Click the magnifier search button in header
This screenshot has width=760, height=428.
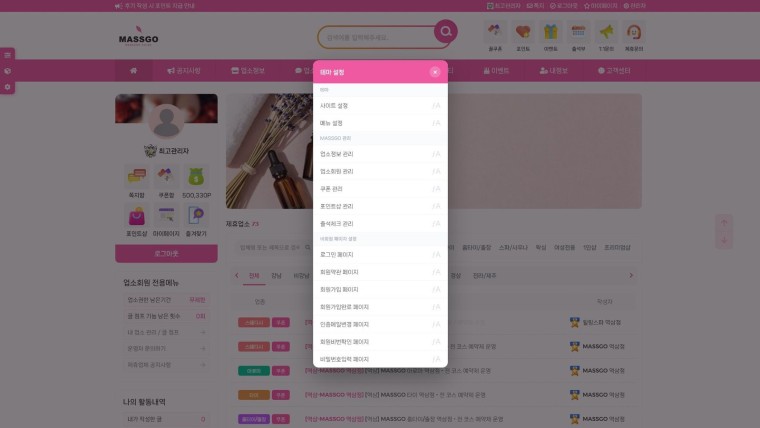445,32
